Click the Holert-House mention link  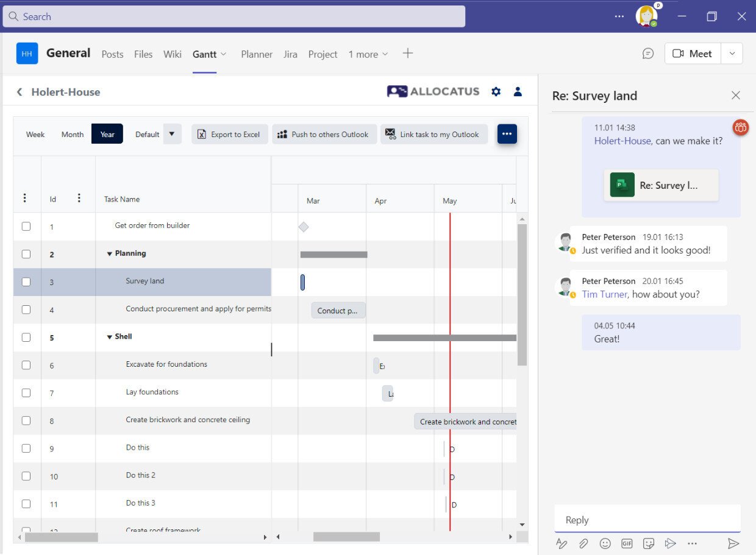(x=623, y=141)
